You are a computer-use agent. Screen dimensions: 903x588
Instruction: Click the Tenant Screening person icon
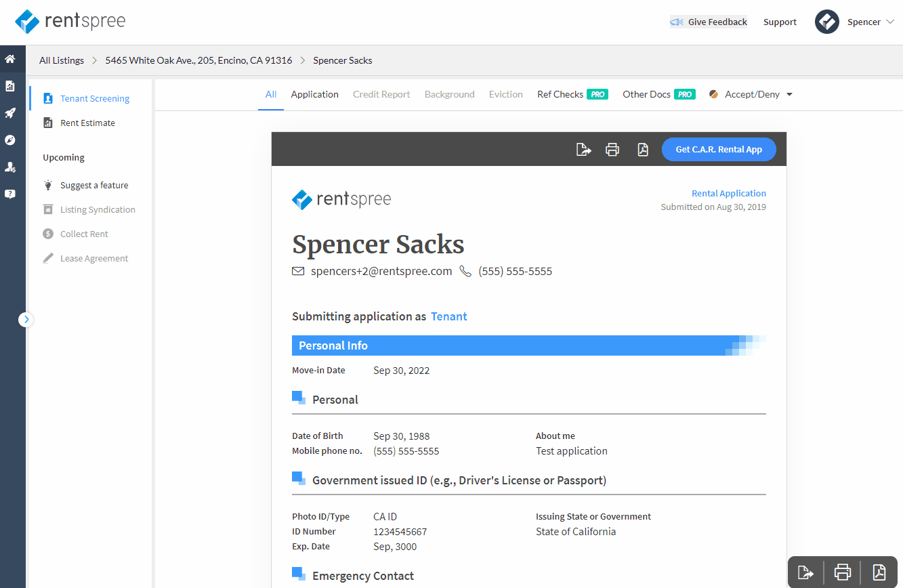pyautogui.click(x=48, y=99)
